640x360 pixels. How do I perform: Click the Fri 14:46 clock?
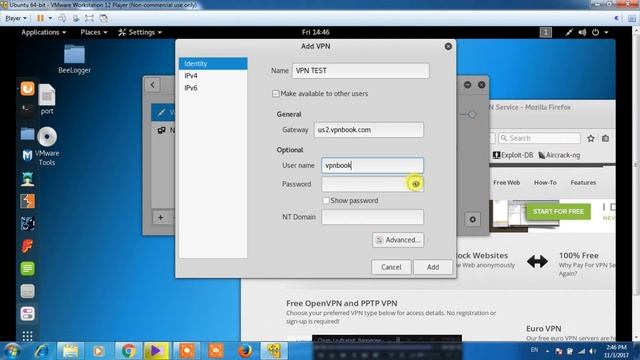pos(316,32)
